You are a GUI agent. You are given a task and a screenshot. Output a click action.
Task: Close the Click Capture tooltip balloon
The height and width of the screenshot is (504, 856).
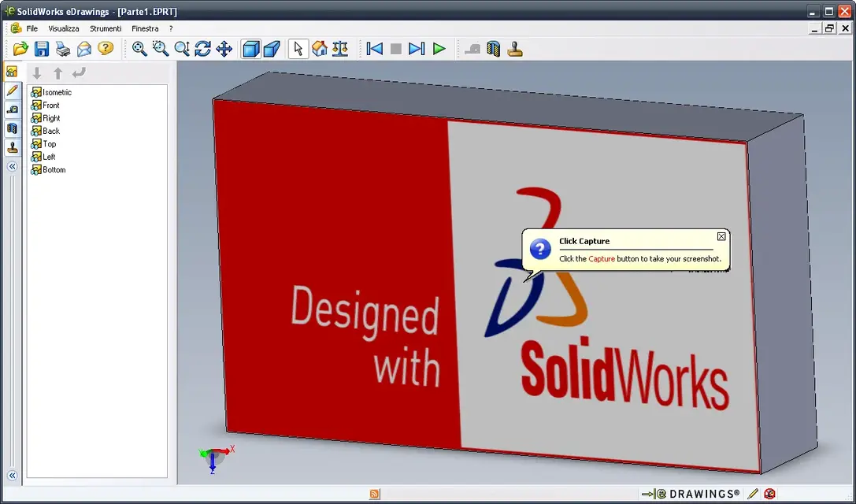coord(721,236)
